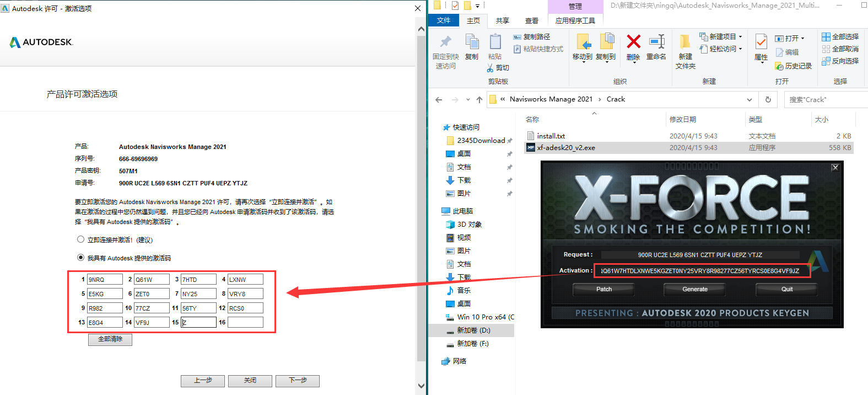
Task: Expand the 新建项目 dropdown
Action: [x=740, y=37]
